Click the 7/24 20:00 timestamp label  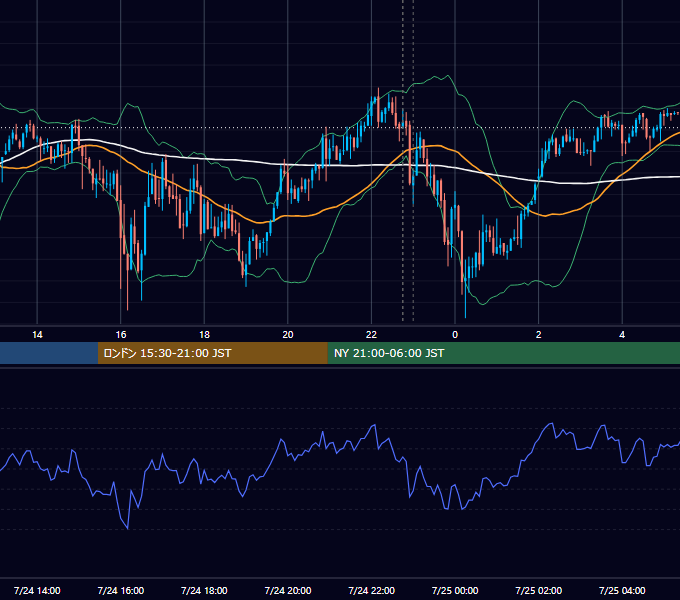[288, 590]
